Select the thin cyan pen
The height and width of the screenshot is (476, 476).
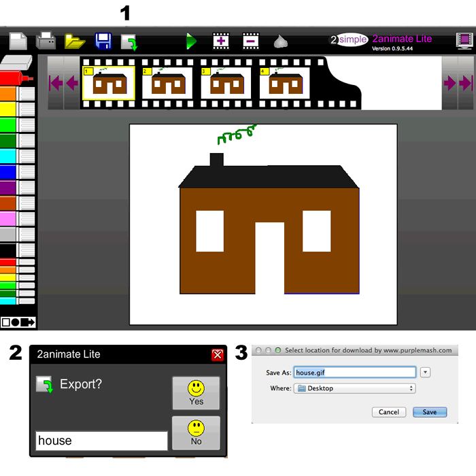pyautogui.click(x=17, y=301)
